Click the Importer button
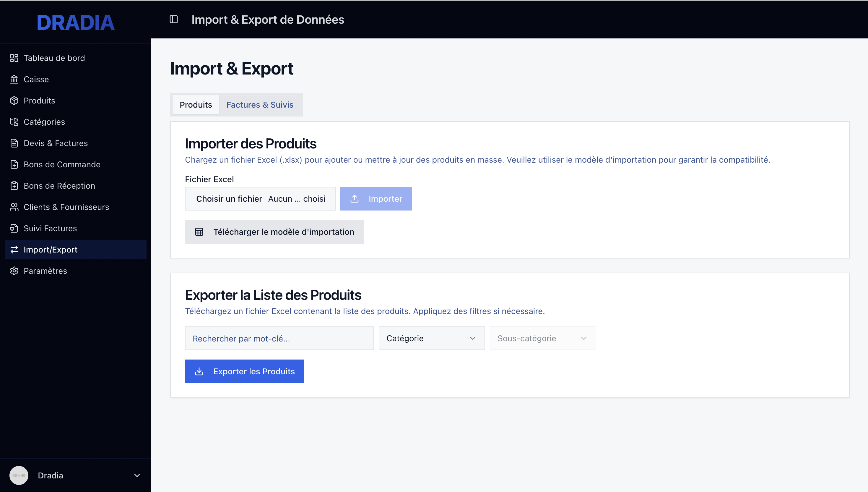This screenshot has height=492, width=868. click(x=376, y=199)
